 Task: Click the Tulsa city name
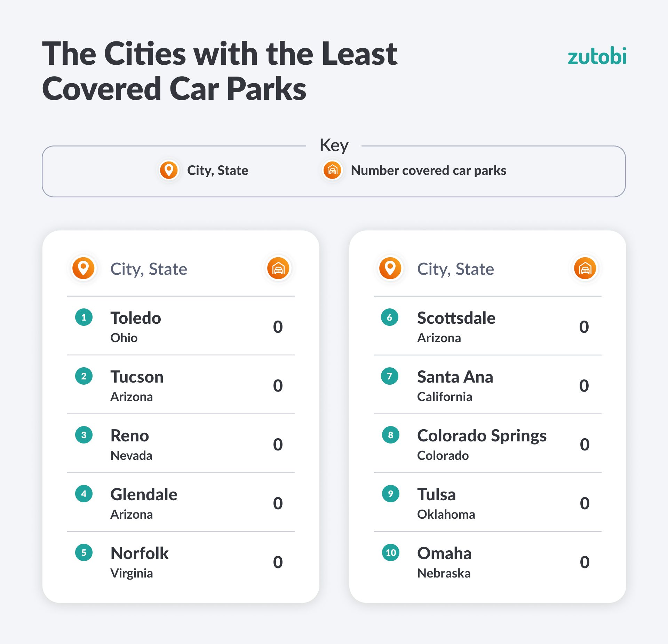[436, 494]
